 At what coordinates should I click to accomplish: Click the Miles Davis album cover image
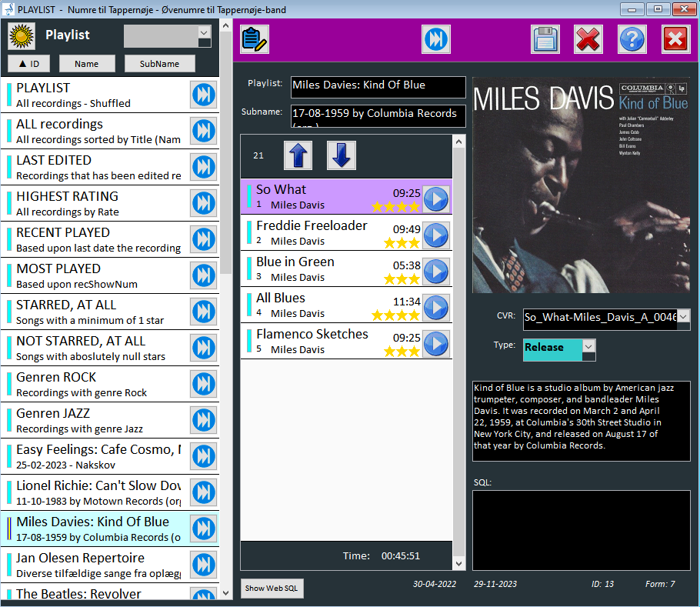[x=581, y=185]
